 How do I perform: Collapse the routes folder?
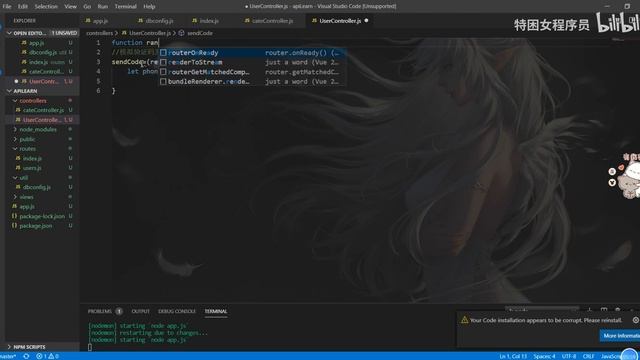tap(15, 149)
